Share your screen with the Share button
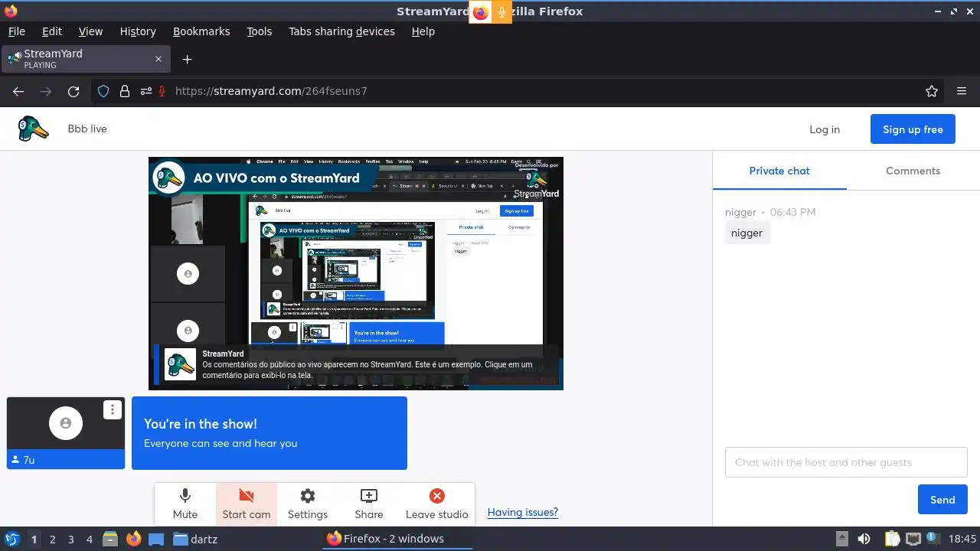The width and height of the screenshot is (980, 551). (369, 504)
